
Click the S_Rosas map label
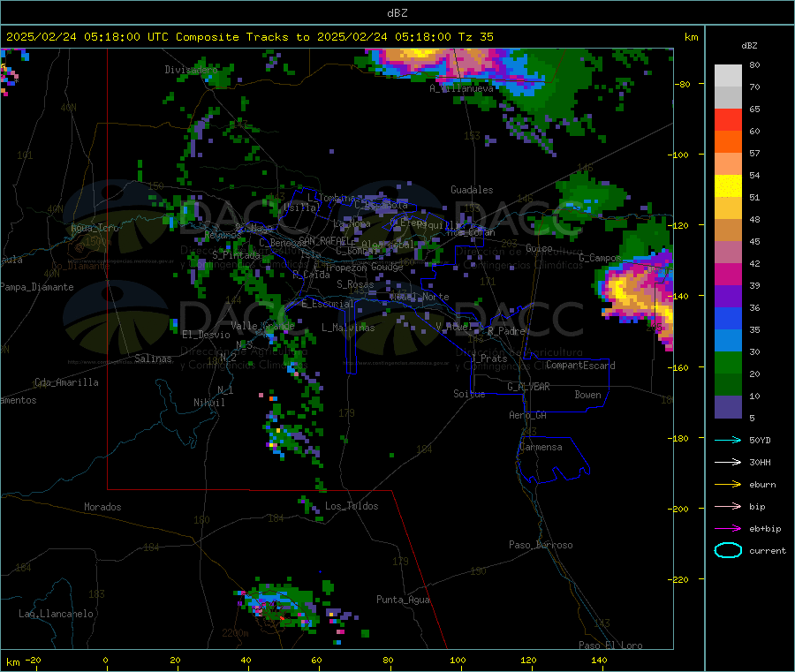355,285
